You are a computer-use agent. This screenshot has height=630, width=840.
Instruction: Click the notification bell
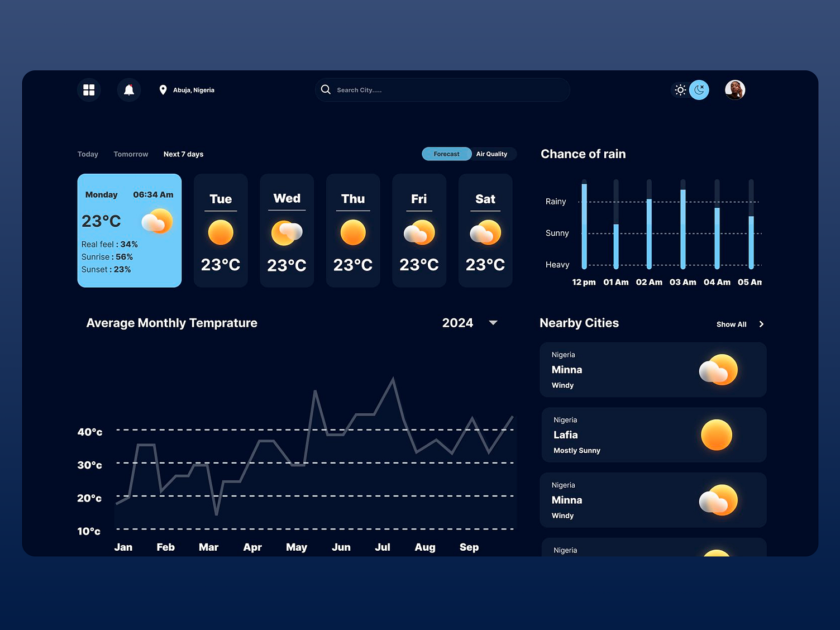coord(129,89)
